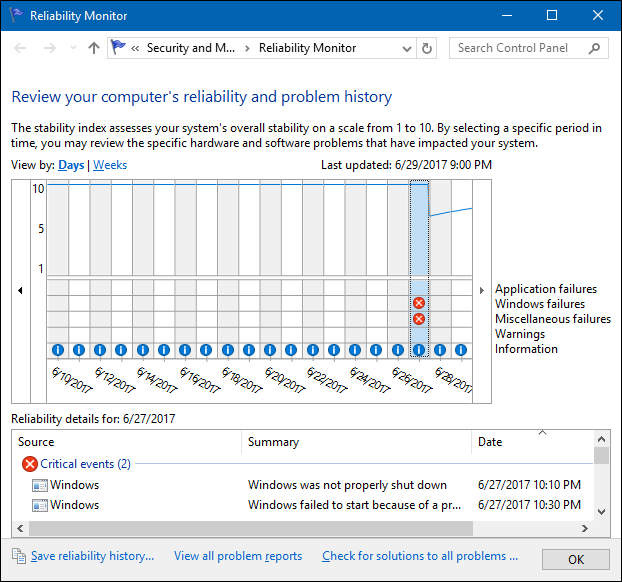Click the back navigation arrow

[21, 47]
